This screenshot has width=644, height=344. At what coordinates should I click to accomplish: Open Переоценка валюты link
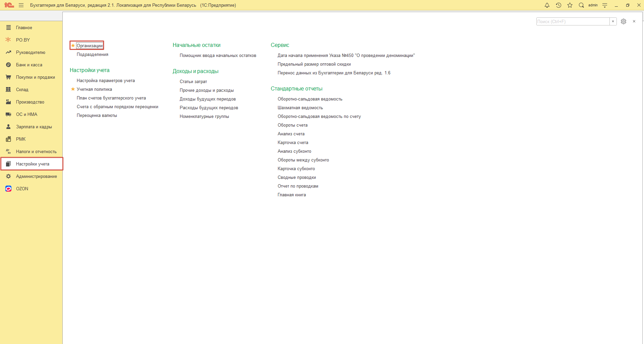pyautogui.click(x=97, y=115)
